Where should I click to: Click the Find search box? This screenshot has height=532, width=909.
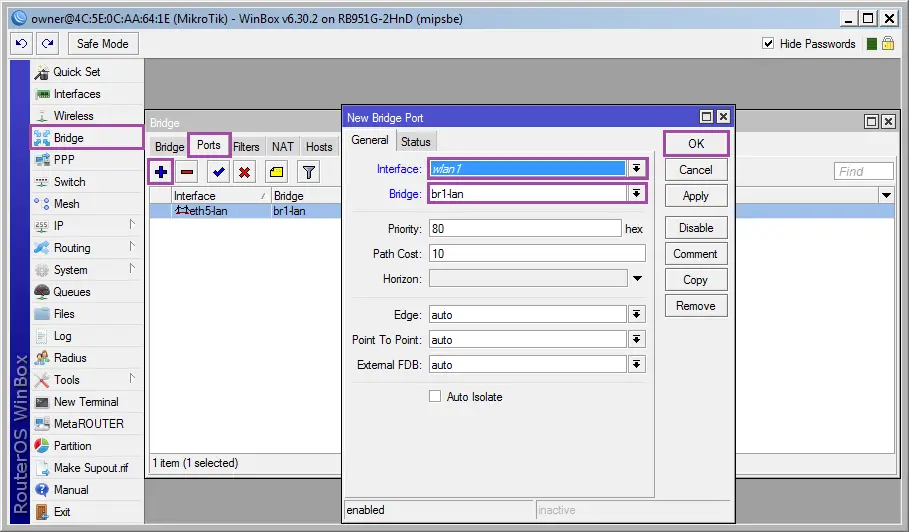[x=863, y=172]
